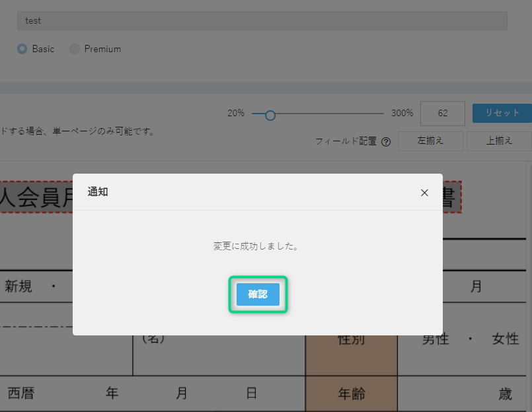
Task: Click the 年齢 table cell
Action: tap(351, 394)
